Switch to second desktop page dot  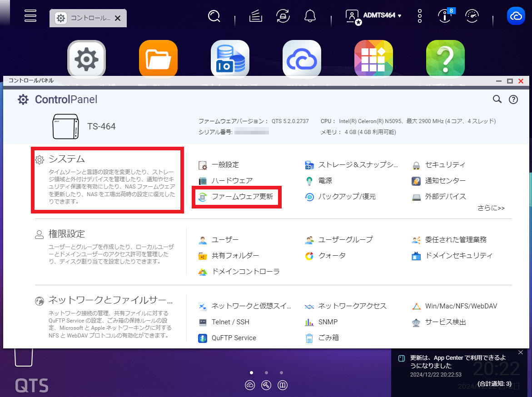click(x=266, y=372)
